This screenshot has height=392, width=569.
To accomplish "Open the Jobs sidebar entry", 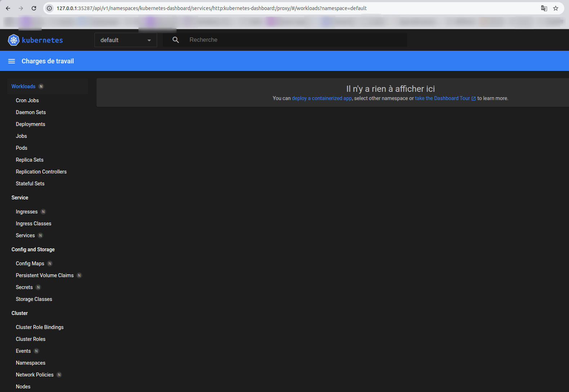I will [x=21, y=136].
